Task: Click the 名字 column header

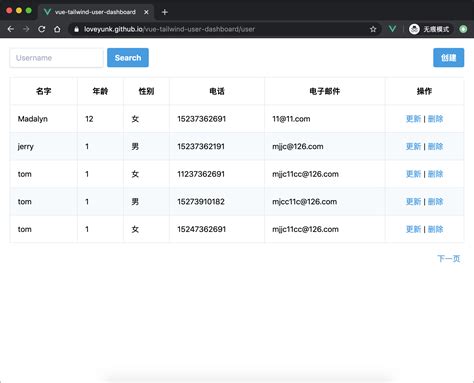Action: pos(44,91)
